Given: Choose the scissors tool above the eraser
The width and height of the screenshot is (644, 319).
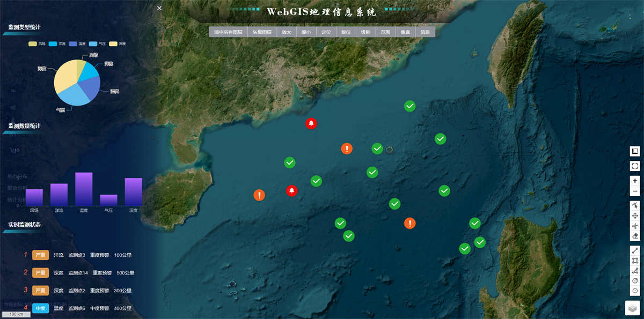Looking at the screenshot, I should [635, 226].
